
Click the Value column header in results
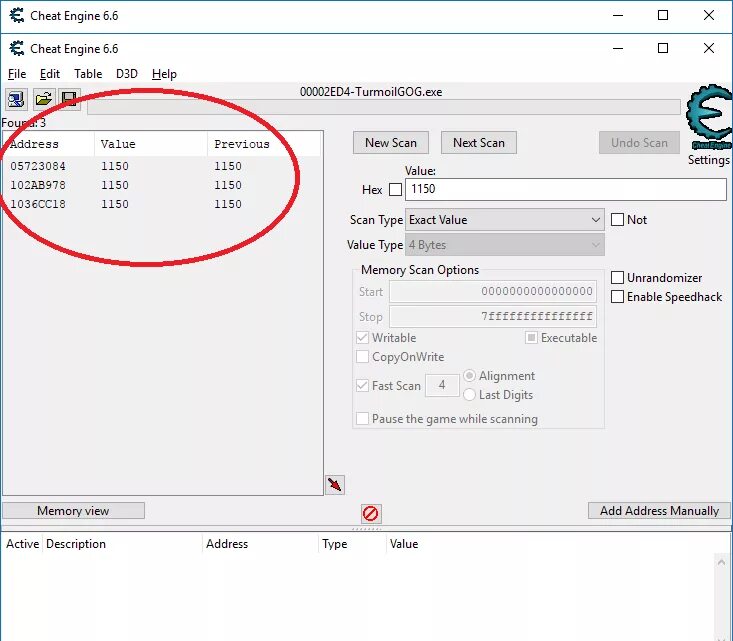(151, 144)
